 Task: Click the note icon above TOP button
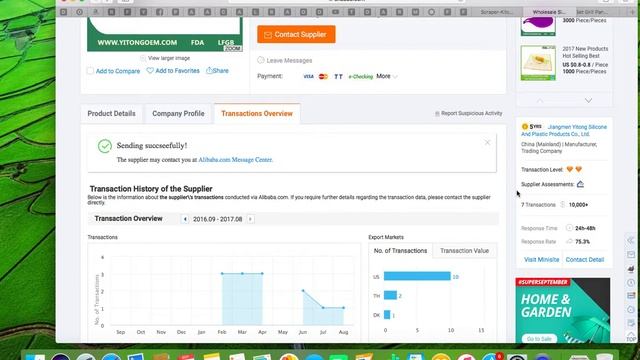coord(631,323)
